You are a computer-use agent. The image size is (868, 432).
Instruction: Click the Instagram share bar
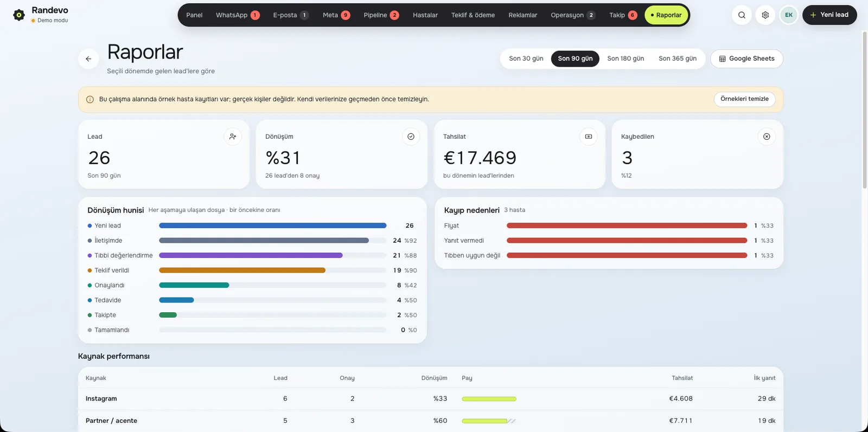pyautogui.click(x=489, y=399)
